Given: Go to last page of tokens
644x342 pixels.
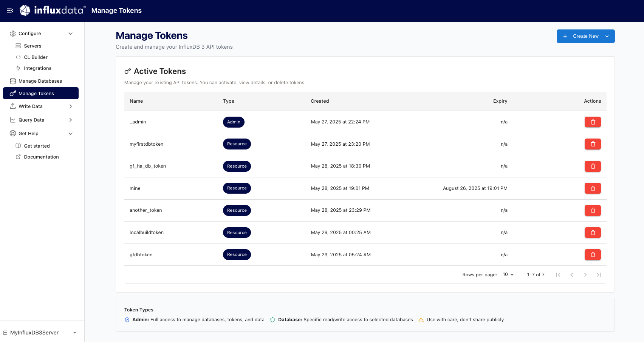Looking at the screenshot, I should (x=599, y=275).
